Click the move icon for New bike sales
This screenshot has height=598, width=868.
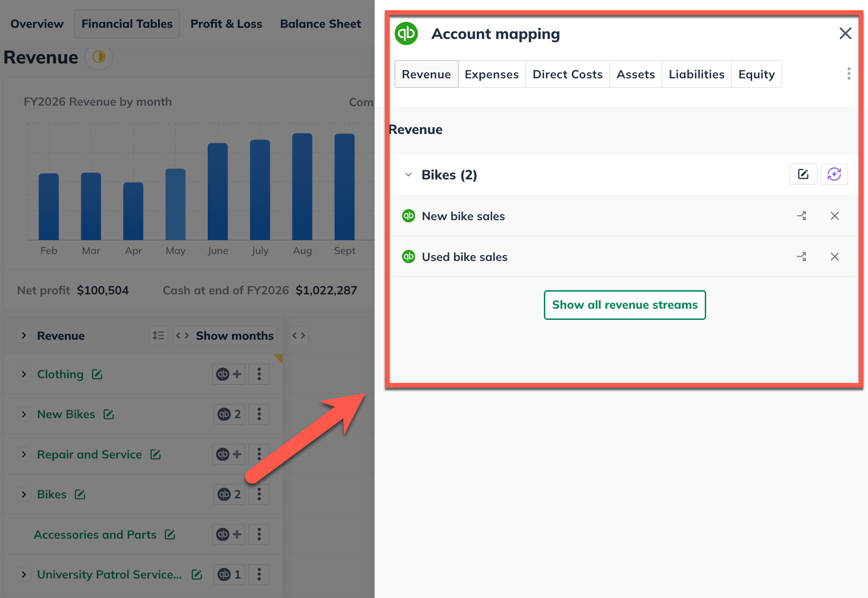click(x=802, y=216)
